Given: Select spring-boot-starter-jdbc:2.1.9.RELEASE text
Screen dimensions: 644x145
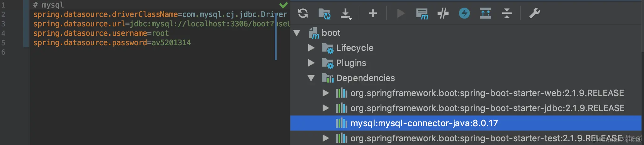Looking at the screenshot, I should click(x=487, y=108).
